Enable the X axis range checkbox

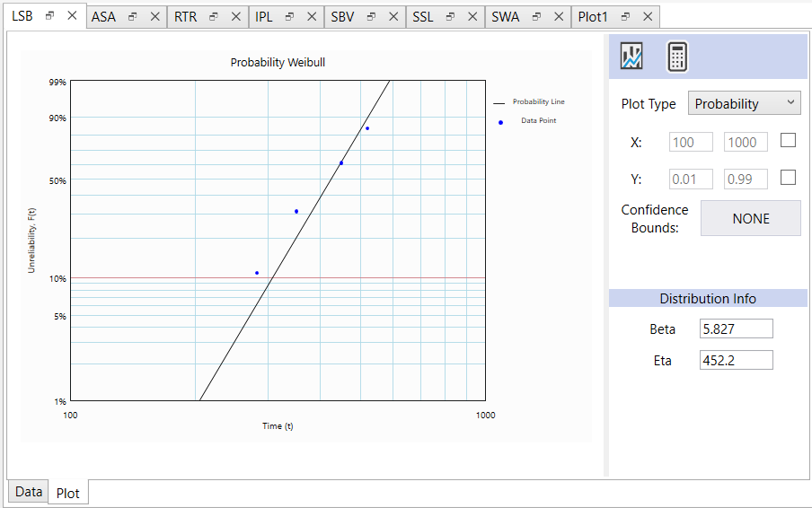coord(788,140)
